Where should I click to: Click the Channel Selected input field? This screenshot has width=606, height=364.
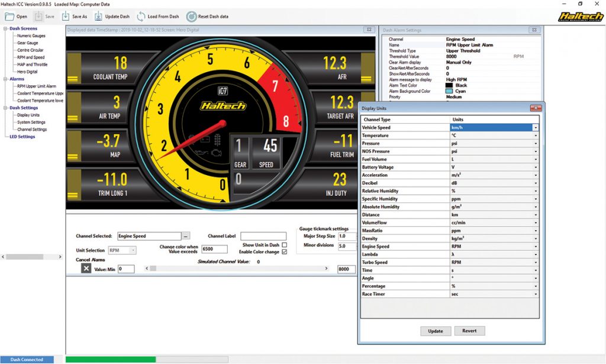coord(149,236)
